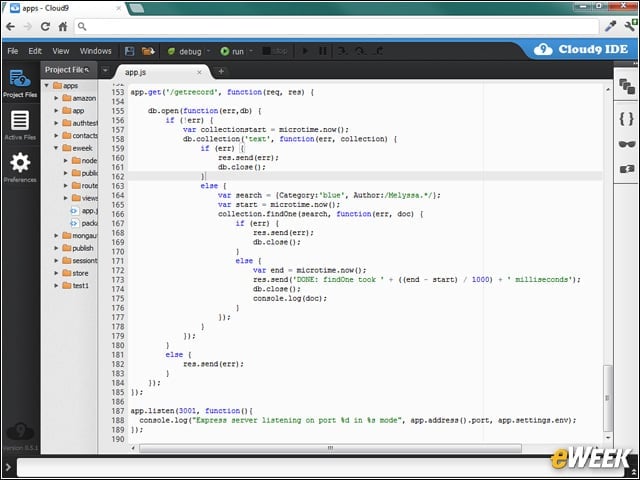Select the routes folder under eweek
The image size is (640, 480).
85,185
